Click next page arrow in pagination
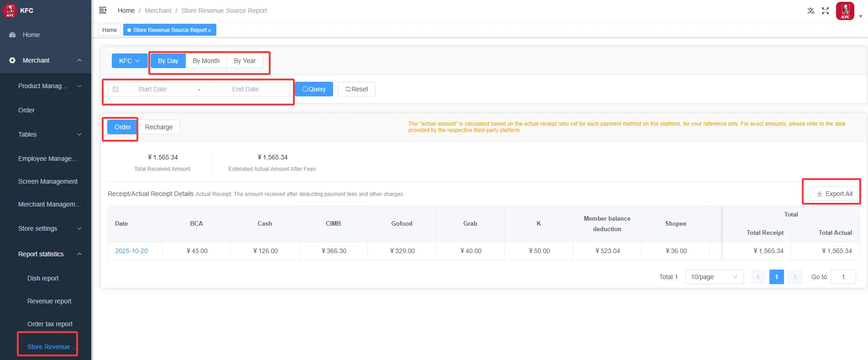Viewport: 868px width, 360px height. (795, 277)
